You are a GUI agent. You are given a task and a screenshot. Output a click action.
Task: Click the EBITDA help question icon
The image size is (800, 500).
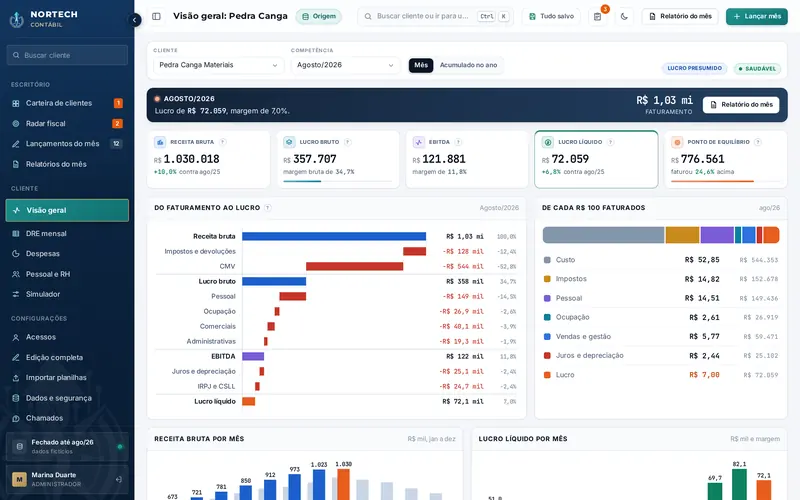click(458, 142)
